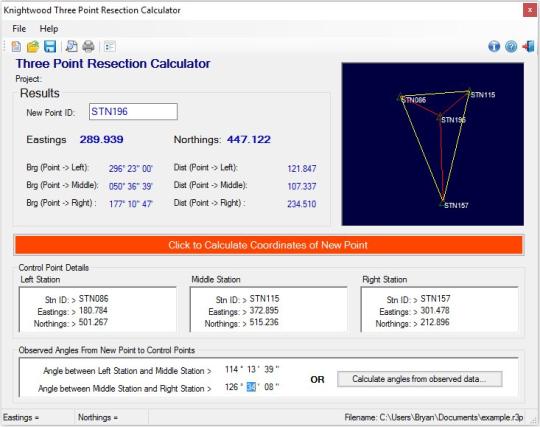
Task: Click bearing value 177° 10' 47
Action: pos(131,204)
